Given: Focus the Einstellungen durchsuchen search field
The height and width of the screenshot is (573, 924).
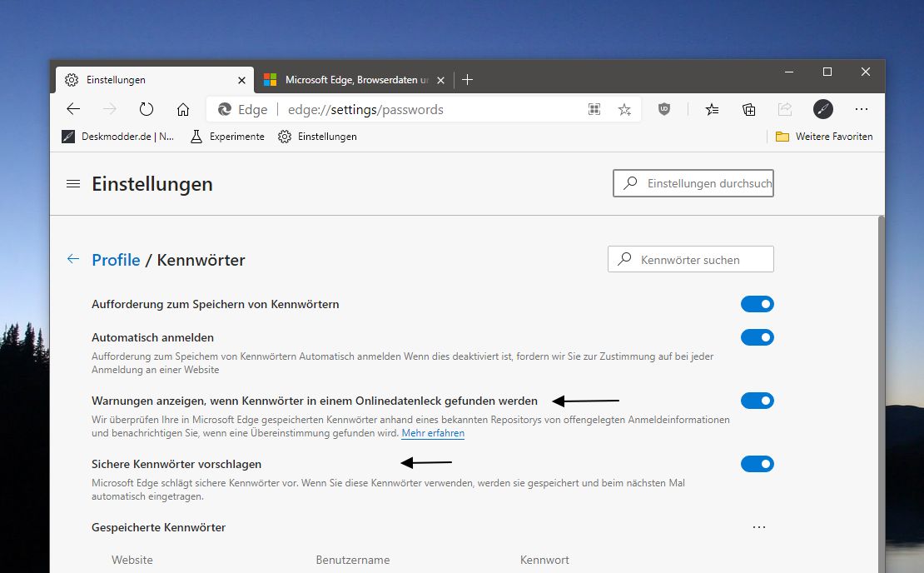Looking at the screenshot, I should tap(693, 183).
